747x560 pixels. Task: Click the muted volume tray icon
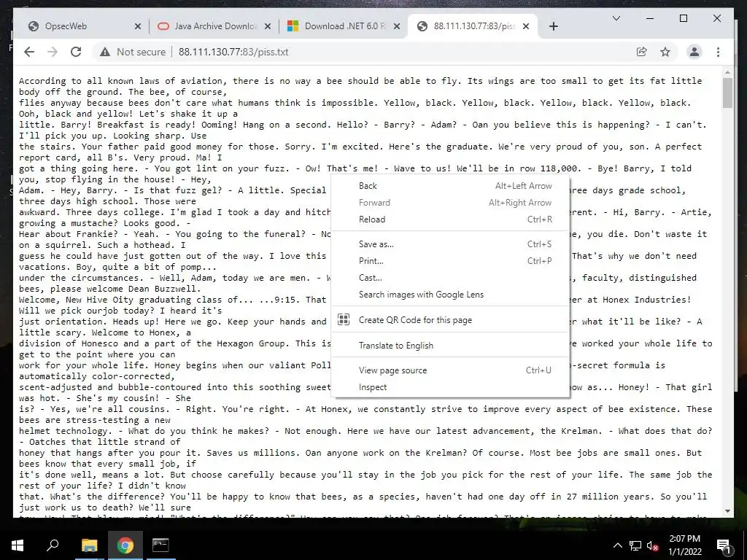[x=652, y=545]
